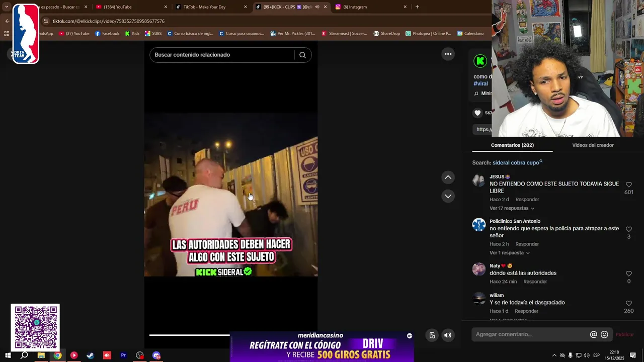Like JESUS's comment with its heart
644x362 pixels.
pyautogui.click(x=628, y=185)
